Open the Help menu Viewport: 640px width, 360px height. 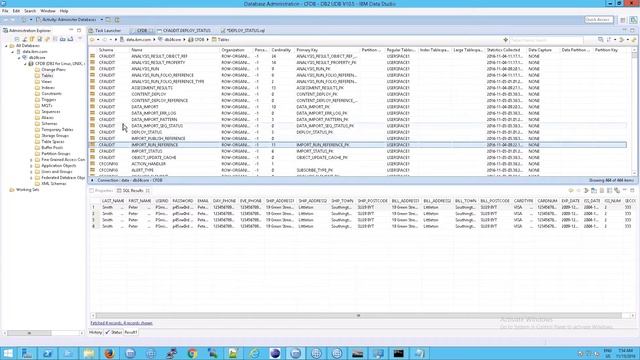(64, 11)
